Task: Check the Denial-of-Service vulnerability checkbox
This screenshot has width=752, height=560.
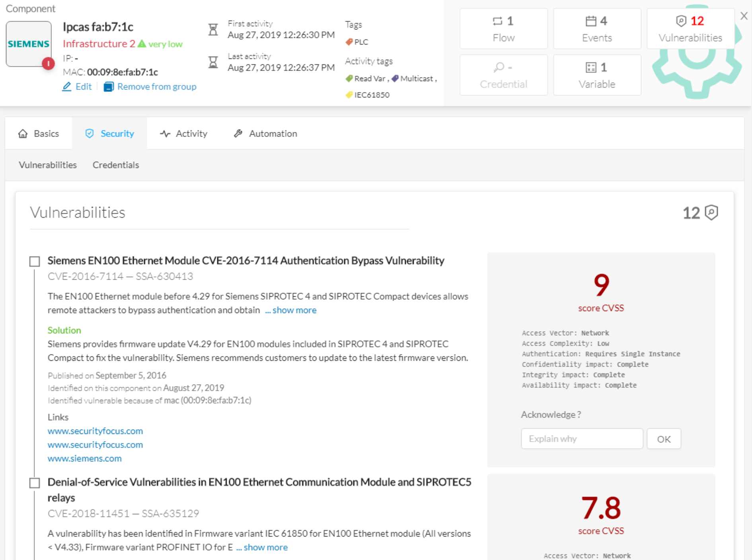Action: coord(35,483)
